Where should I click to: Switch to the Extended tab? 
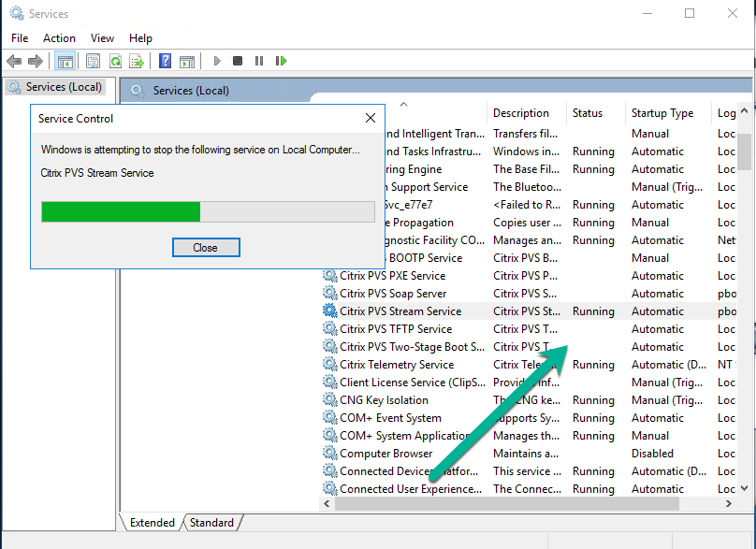click(152, 523)
